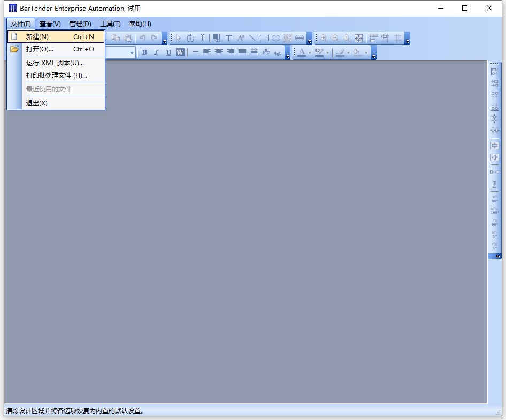
Task: Choose 新建(N) from the file menu
Action: click(x=56, y=36)
